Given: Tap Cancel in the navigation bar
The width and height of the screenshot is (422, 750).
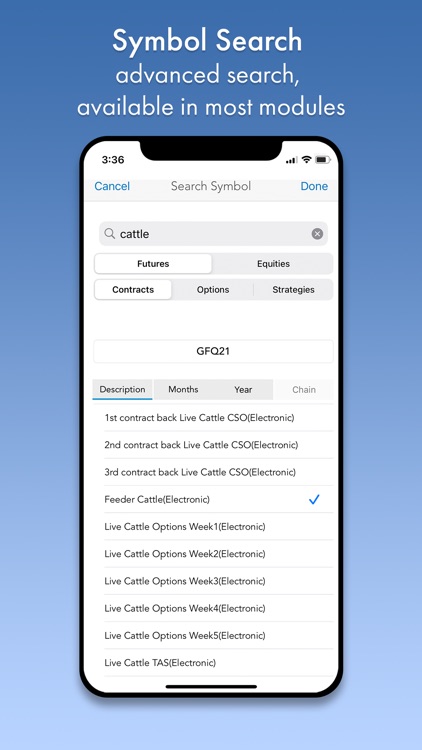Looking at the screenshot, I should 112,186.
